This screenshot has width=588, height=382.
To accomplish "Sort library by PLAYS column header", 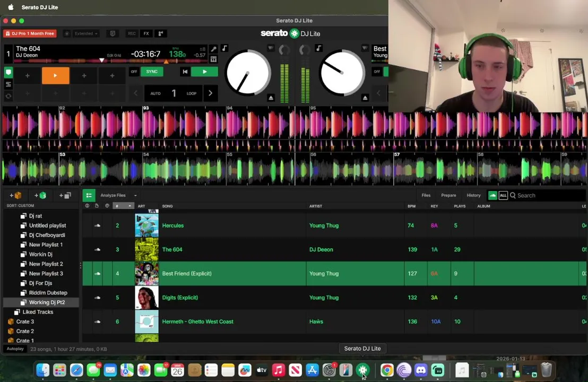I will (460, 206).
